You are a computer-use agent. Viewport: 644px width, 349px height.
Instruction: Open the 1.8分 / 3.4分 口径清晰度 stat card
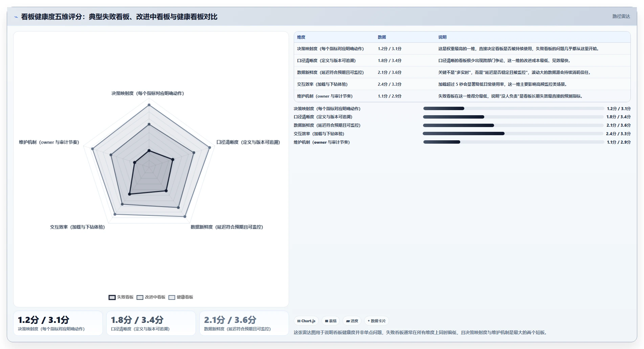151,323
